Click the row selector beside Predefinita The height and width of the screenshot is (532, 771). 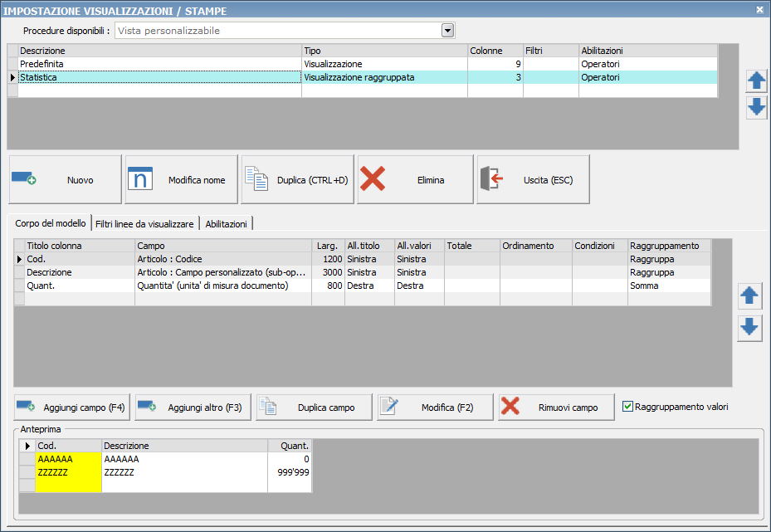[12, 64]
